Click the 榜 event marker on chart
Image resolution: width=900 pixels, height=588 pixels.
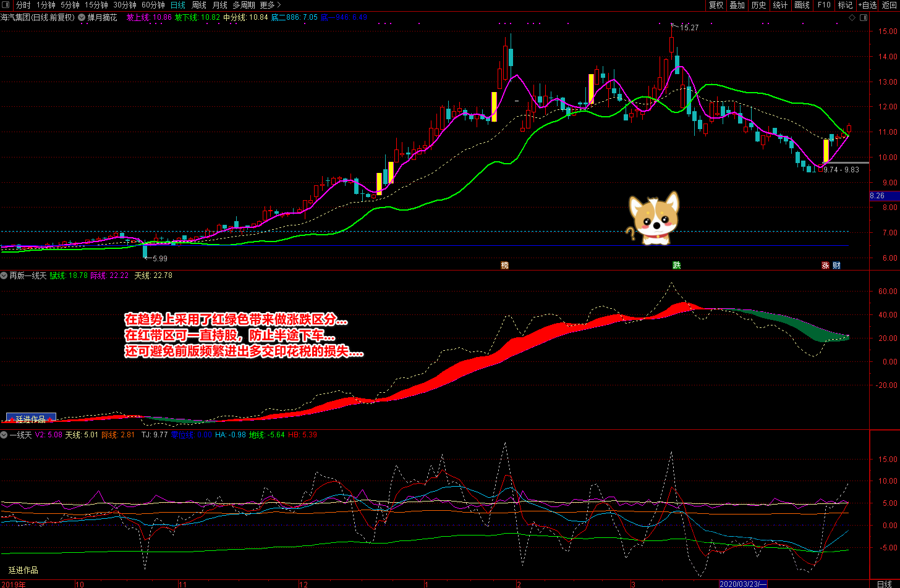pyautogui.click(x=505, y=266)
